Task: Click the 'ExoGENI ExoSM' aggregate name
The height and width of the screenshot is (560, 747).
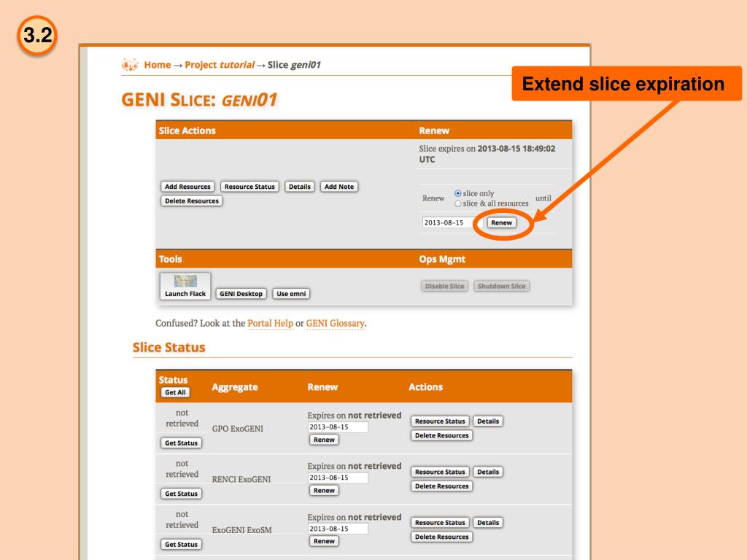Action: coord(241,530)
